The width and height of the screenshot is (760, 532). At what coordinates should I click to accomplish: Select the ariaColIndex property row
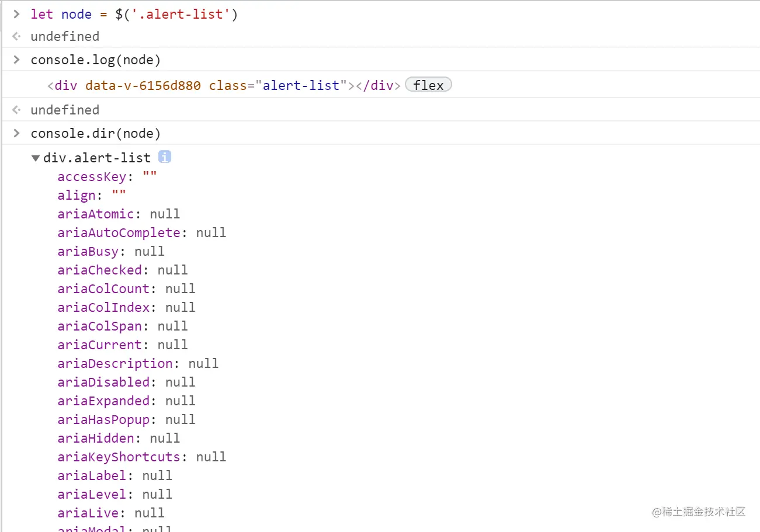126,307
